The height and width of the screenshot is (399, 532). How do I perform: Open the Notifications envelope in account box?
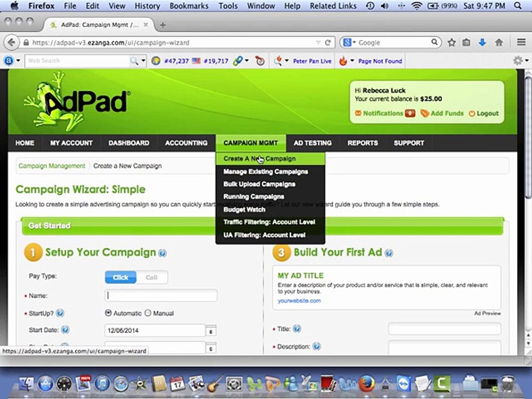[358, 113]
